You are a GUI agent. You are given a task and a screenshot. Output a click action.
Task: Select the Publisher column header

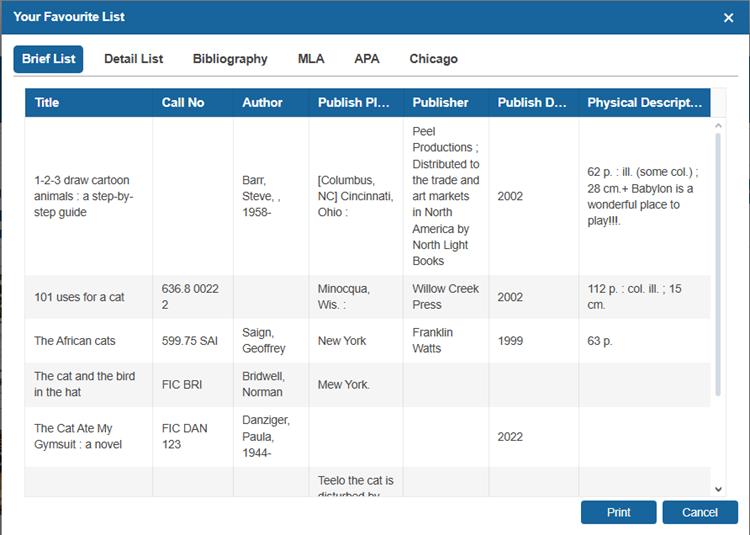pyautogui.click(x=440, y=102)
